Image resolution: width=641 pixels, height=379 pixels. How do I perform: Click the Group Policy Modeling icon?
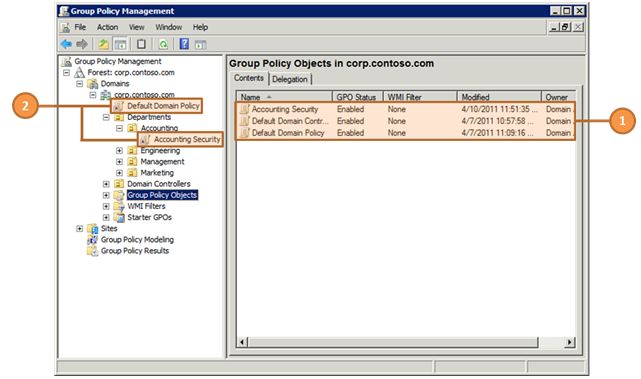[93, 240]
